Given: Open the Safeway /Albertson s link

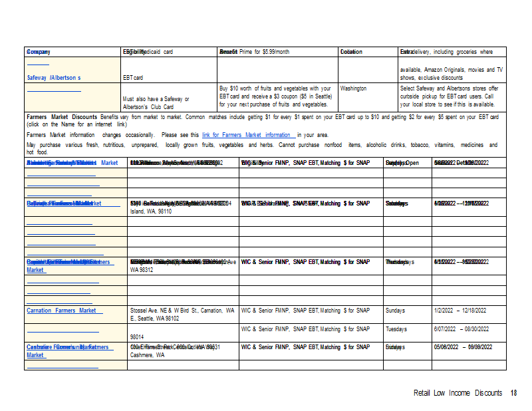Looking at the screenshot, I should [x=54, y=78].
